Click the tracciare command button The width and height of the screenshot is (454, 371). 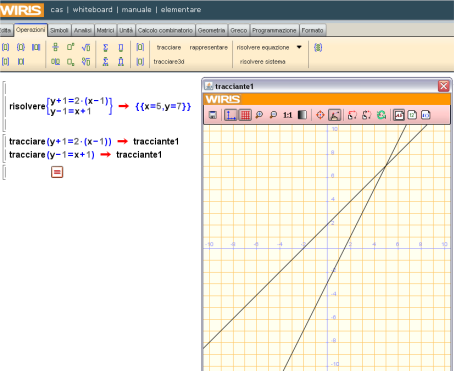click(x=169, y=47)
